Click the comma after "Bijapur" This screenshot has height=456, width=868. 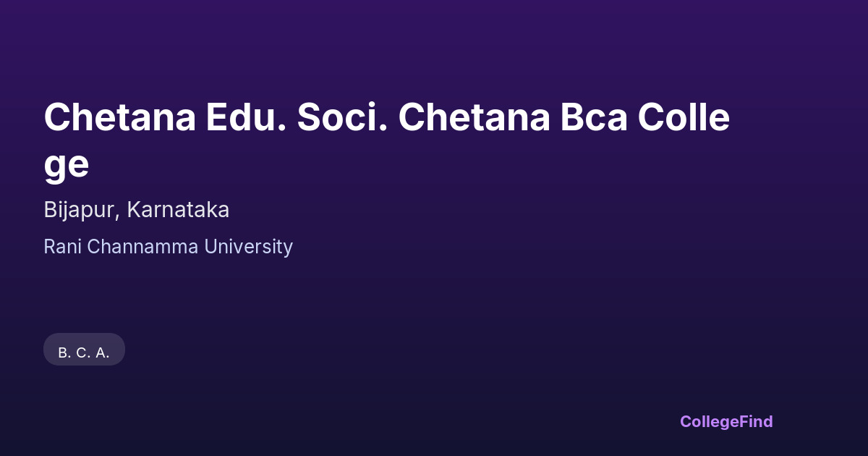119,216
